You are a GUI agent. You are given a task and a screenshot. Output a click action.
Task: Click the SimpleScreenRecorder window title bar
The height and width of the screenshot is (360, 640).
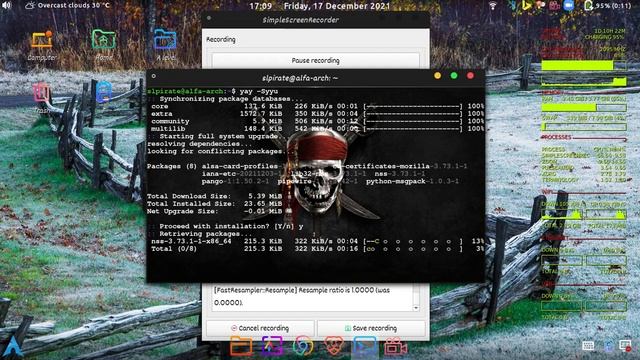tap(316, 20)
